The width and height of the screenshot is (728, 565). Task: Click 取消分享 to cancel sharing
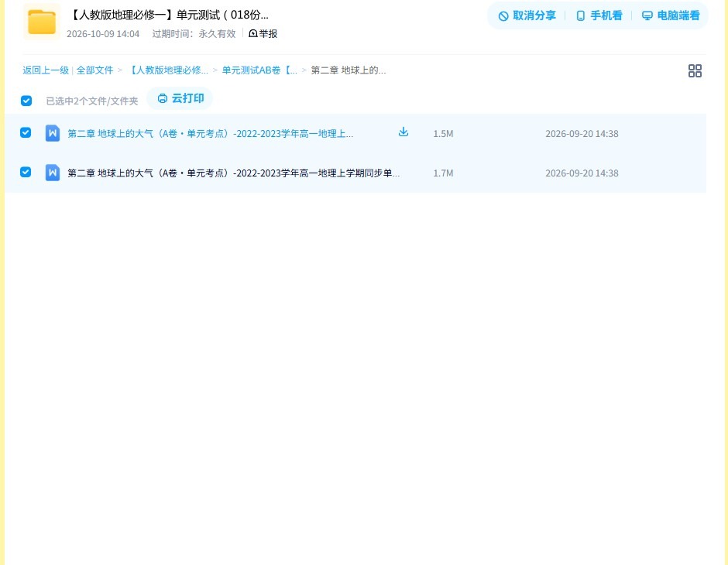tap(527, 15)
